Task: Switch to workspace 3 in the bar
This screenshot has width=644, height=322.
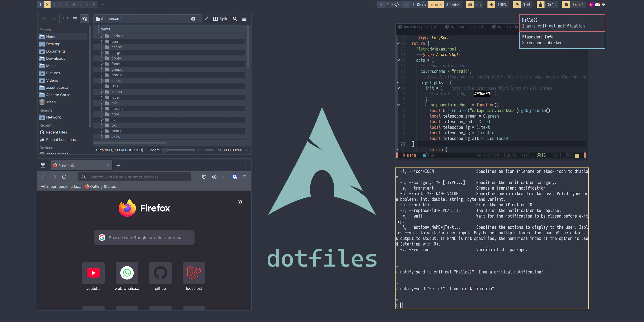Action: pyautogui.click(x=54, y=5)
